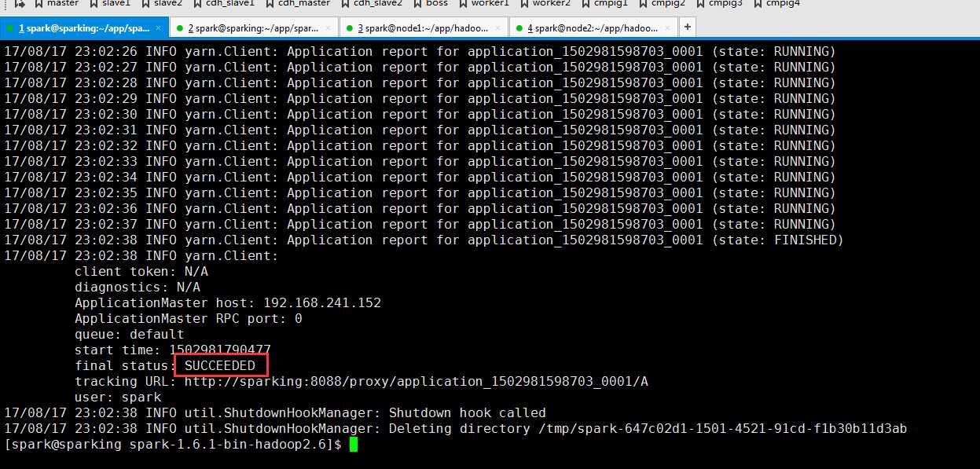The height and width of the screenshot is (469, 980).
Task: Click the green cursor at the shell prompt
Action: [354, 445]
